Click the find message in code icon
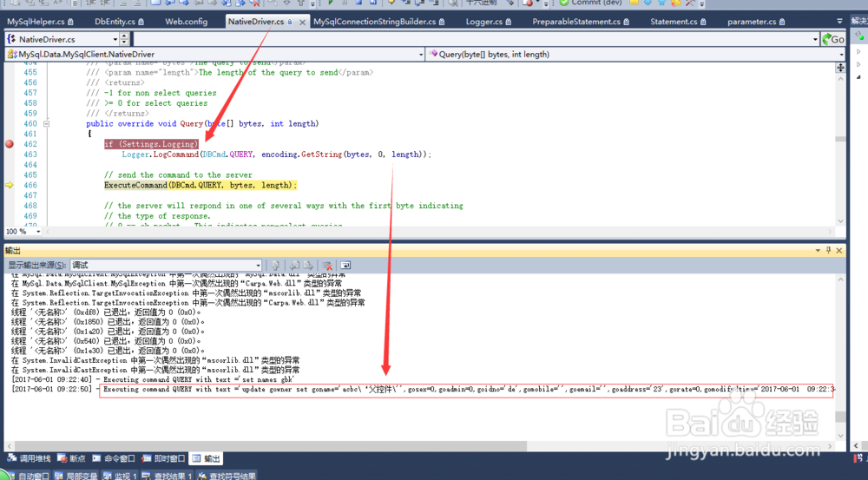The height and width of the screenshot is (480, 868). 275,266
